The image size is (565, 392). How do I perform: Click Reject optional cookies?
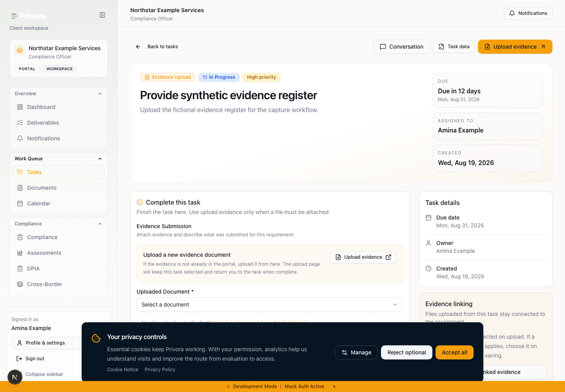pos(406,352)
